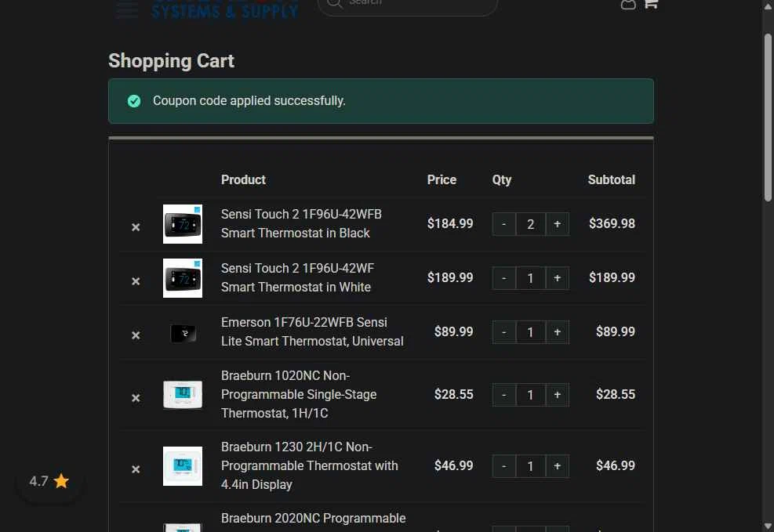Click 'Coupon code applied successfully.' message
The height and width of the screenshot is (532, 774).
[249, 100]
